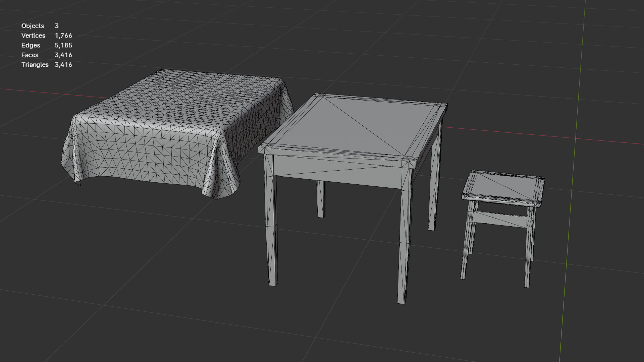
Task: Click the Faces value 3,416
Action: (x=63, y=55)
